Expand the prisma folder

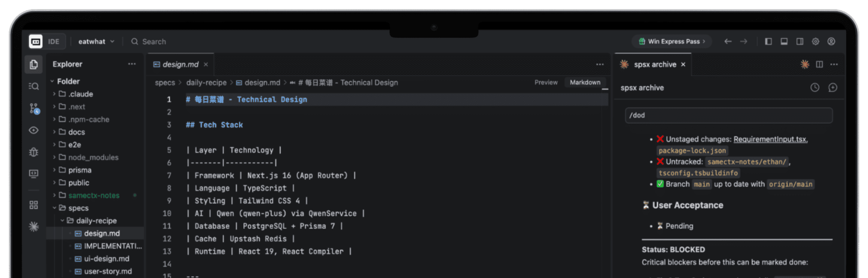tap(79, 170)
